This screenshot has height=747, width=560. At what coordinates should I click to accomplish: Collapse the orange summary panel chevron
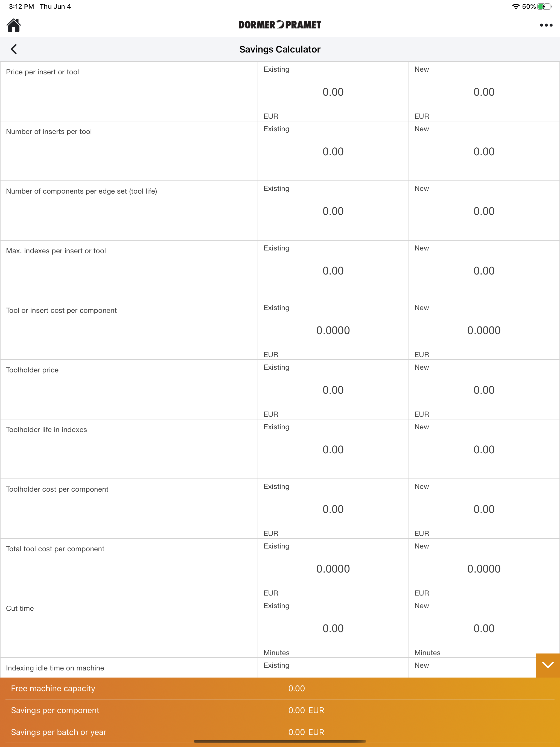pyautogui.click(x=547, y=665)
